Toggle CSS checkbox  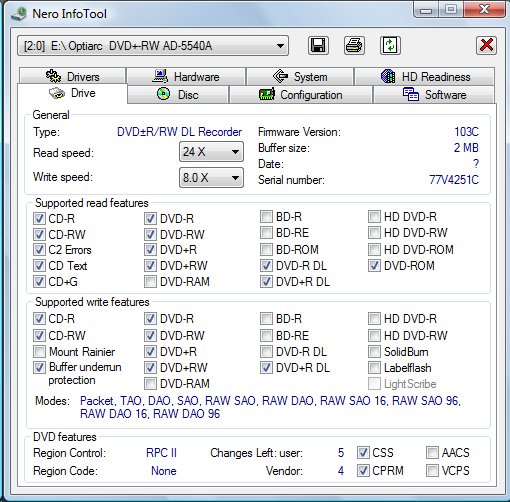point(363,453)
